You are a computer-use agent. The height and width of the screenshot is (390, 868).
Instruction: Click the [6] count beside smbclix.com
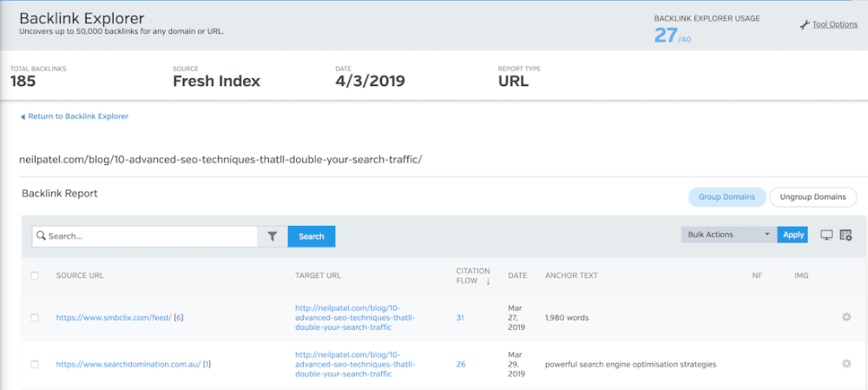click(178, 318)
